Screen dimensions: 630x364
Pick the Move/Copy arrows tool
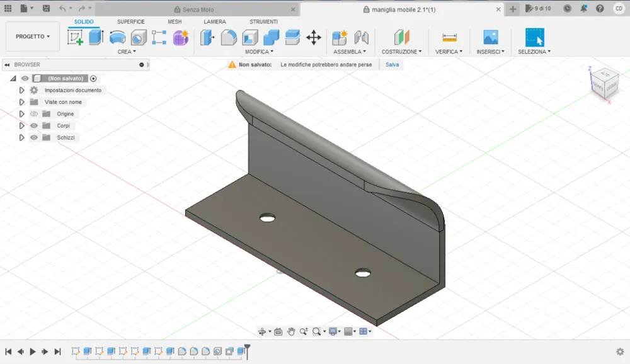click(313, 38)
